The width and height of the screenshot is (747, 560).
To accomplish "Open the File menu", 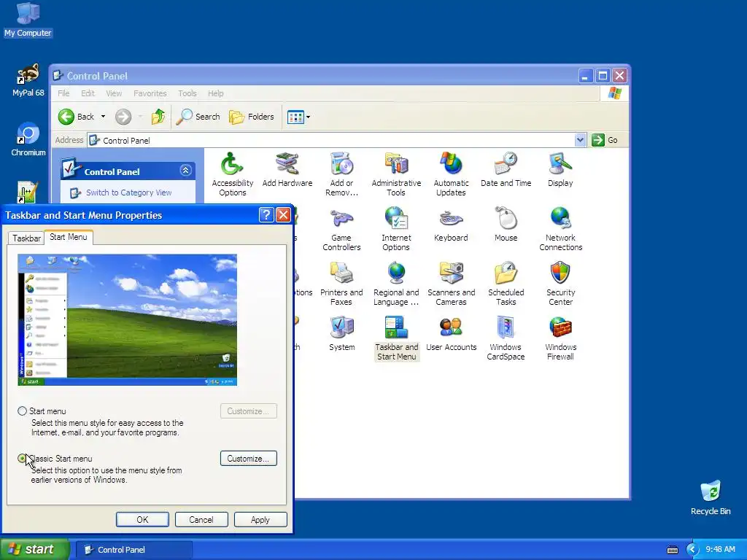I will tap(63, 93).
